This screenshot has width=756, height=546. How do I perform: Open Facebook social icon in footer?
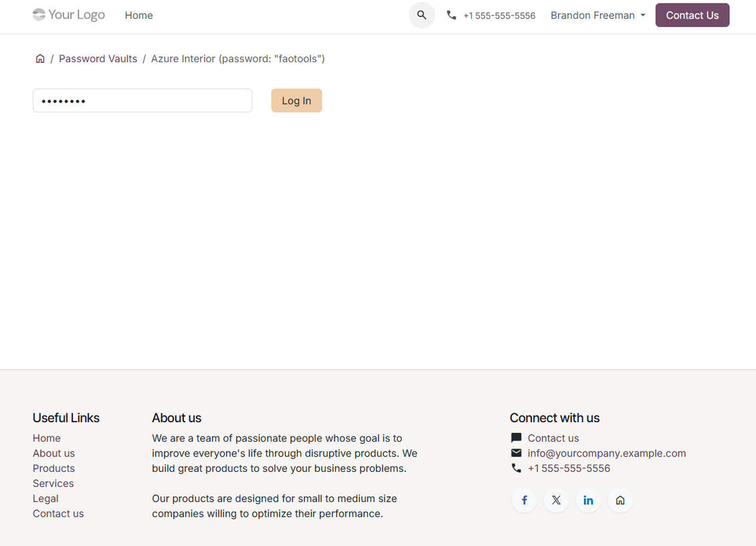pyautogui.click(x=524, y=500)
